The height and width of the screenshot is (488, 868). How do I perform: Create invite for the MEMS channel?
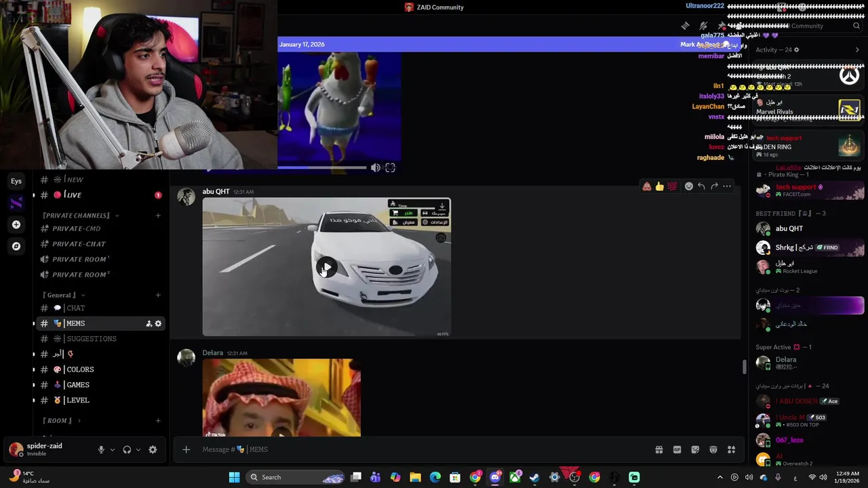[149, 324]
